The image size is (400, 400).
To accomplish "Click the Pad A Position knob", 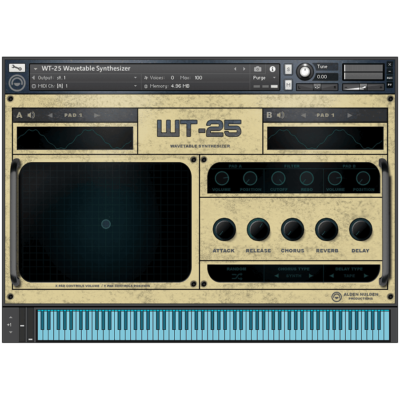I will point(250,178).
